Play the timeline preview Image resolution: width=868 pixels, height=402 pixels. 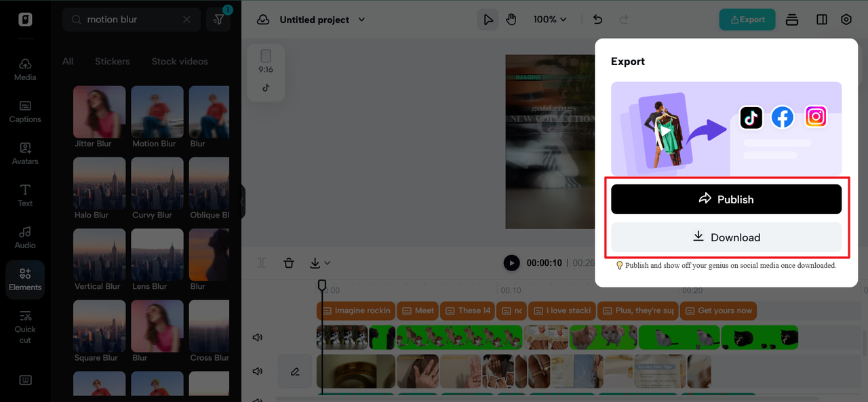click(x=512, y=263)
